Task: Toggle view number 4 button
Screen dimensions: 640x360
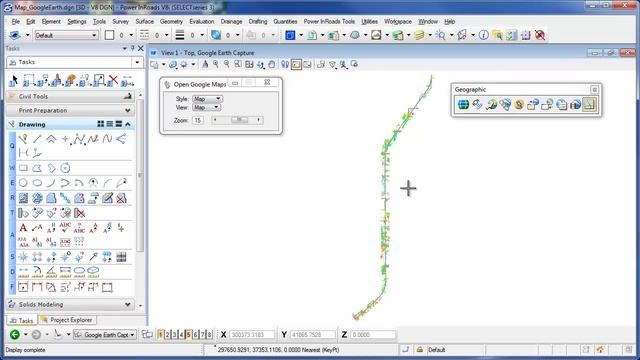Action: tap(181, 335)
